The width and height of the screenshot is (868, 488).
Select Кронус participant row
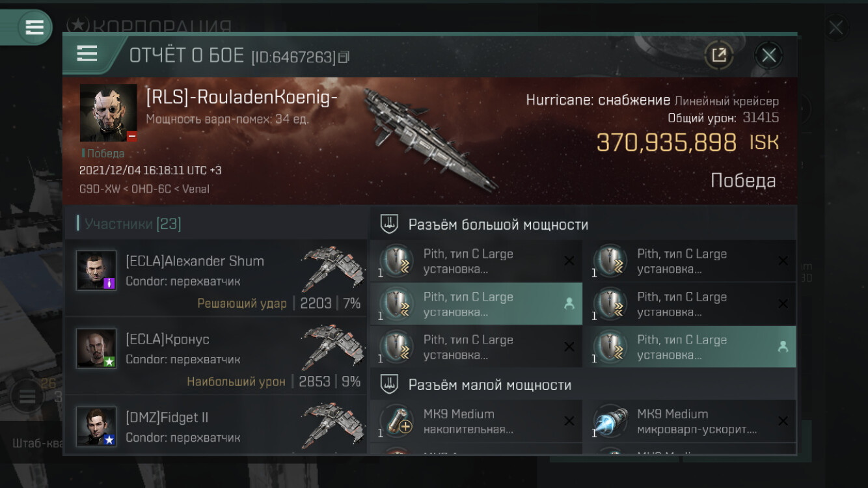coord(215,357)
